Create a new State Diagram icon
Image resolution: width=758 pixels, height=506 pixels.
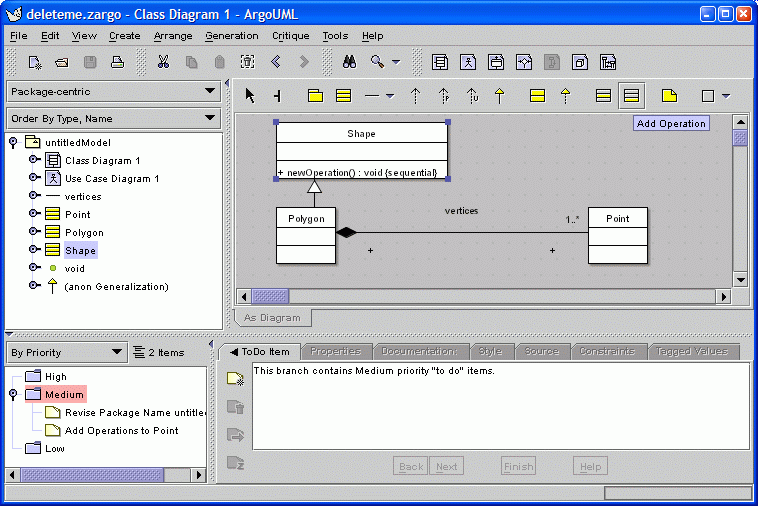[x=496, y=62]
